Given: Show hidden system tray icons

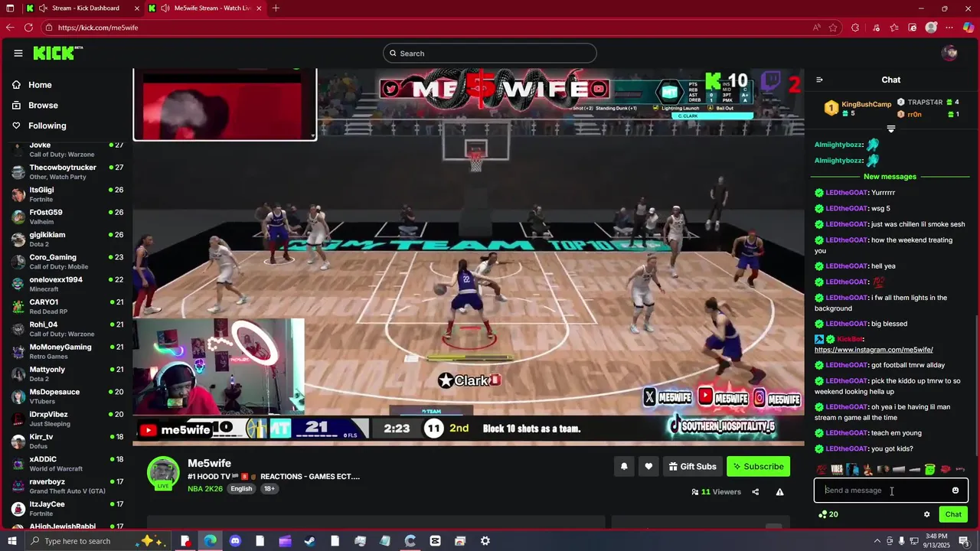Looking at the screenshot, I should click(x=877, y=541).
